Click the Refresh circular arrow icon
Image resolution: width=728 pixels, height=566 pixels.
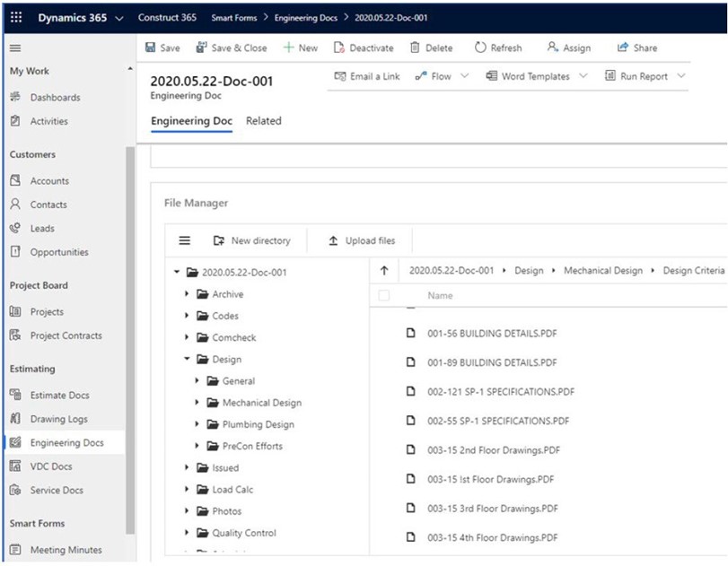(x=480, y=48)
